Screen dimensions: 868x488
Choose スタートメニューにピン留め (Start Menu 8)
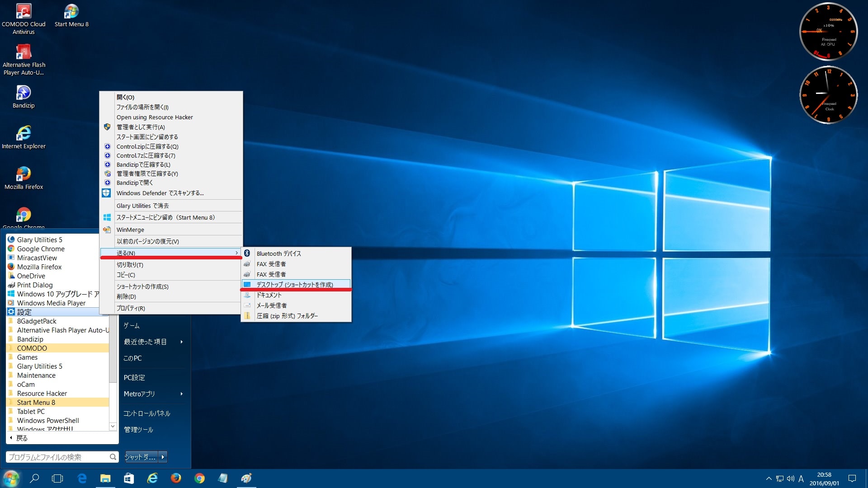tap(171, 217)
